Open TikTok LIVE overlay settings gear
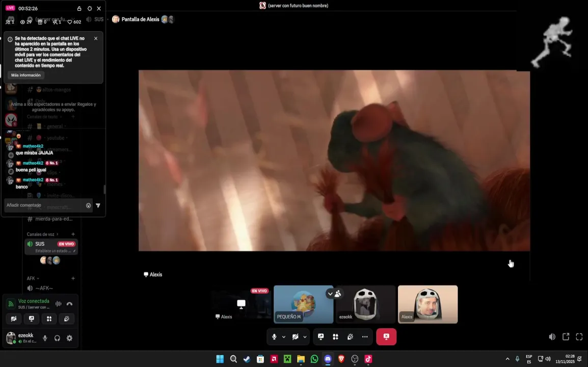Image resolution: width=588 pixels, height=367 pixels. click(x=89, y=8)
